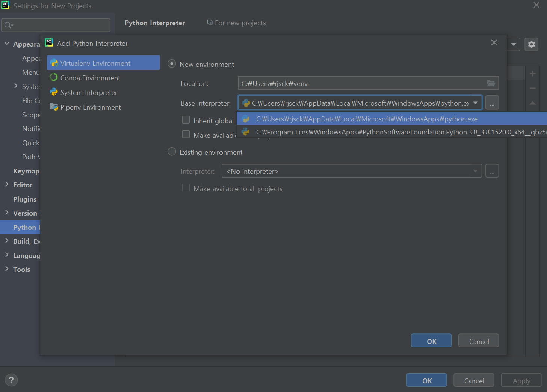Collapse the Appearance settings tree node

pos(7,44)
